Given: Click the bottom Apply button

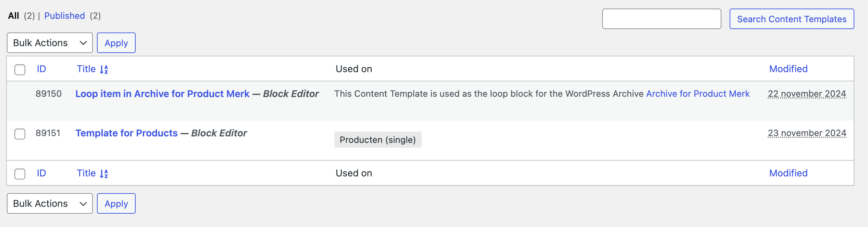Looking at the screenshot, I should click(116, 203).
